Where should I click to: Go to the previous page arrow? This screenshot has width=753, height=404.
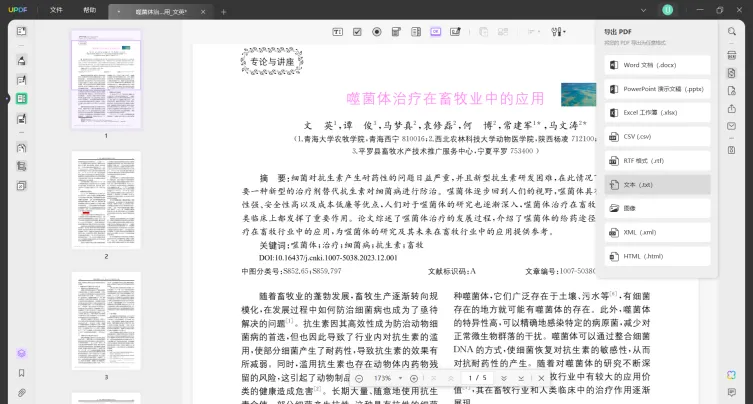point(451,379)
